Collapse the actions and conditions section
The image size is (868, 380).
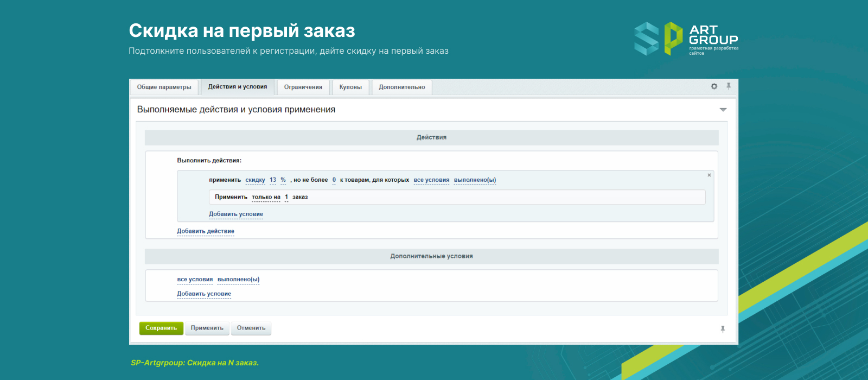pyautogui.click(x=723, y=110)
